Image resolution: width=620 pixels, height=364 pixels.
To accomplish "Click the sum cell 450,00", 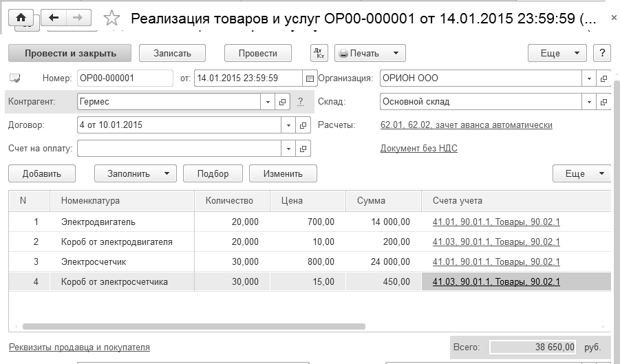I will pos(383,281).
